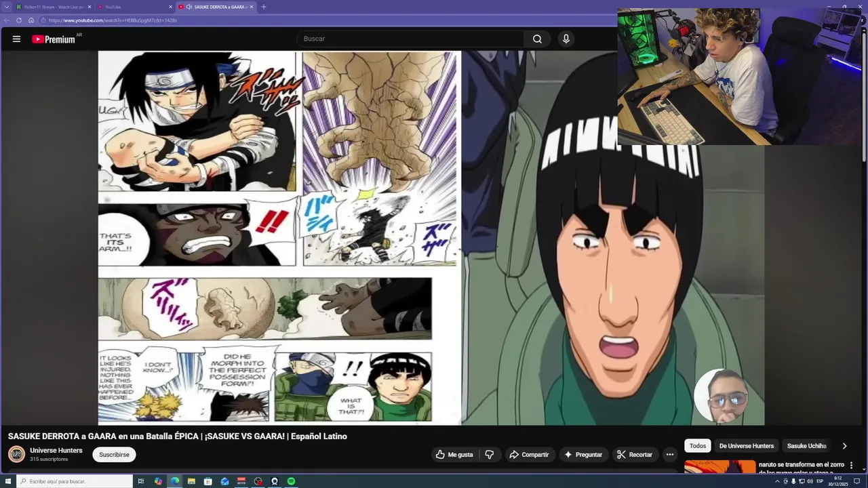Open File Explorer from taskbar
Screen dimensions: 868x488
point(191,481)
